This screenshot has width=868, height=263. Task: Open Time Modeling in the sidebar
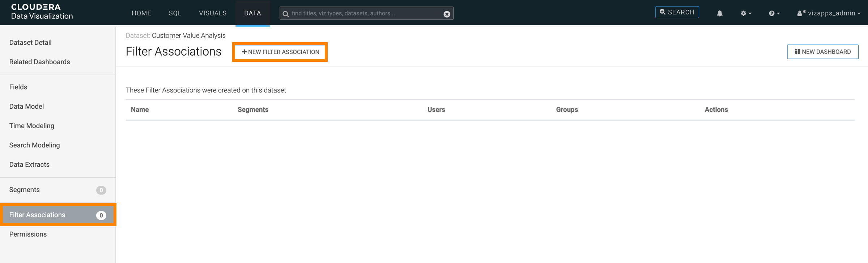pyautogui.click(x=32, y=126)
